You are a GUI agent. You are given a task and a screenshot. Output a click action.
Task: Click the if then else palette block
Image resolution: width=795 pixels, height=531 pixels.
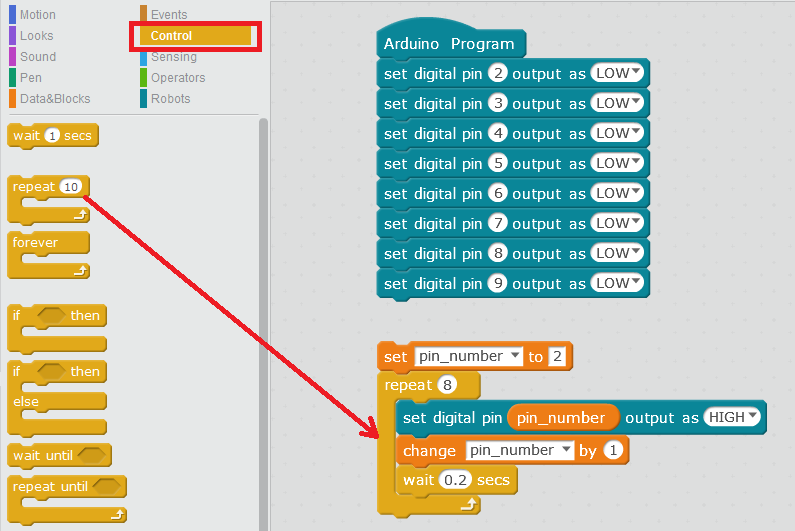tap(57, 399)
